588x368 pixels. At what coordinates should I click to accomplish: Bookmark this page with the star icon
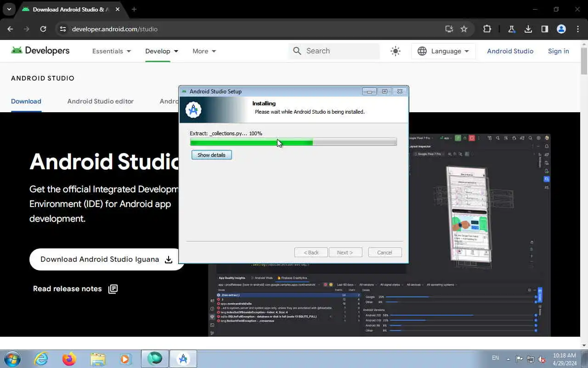click(464, 29)
